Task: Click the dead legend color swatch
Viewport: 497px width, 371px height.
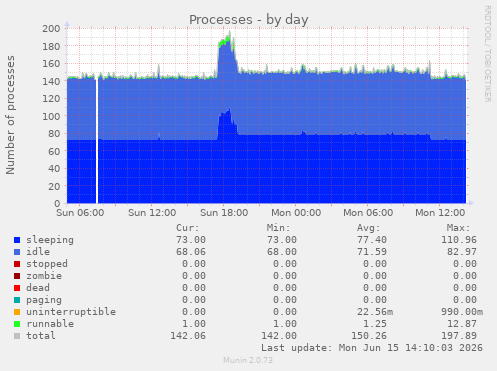Action: pos(17,288)
